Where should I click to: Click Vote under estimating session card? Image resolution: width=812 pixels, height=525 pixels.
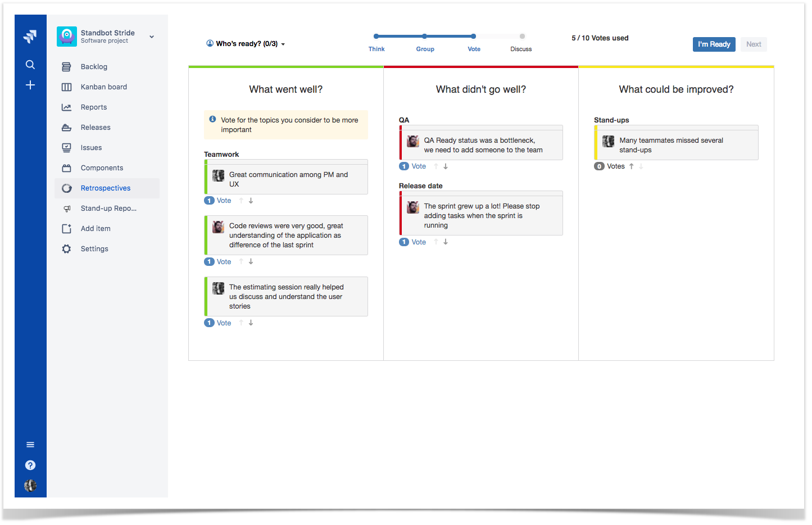click(x=224, y=323)
